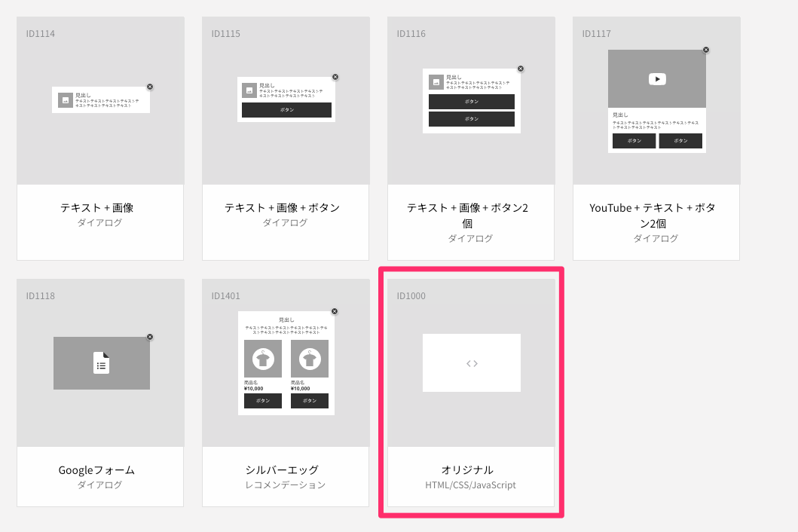Click the YouTube play icon in template ID1117

[x=656, y=78]
